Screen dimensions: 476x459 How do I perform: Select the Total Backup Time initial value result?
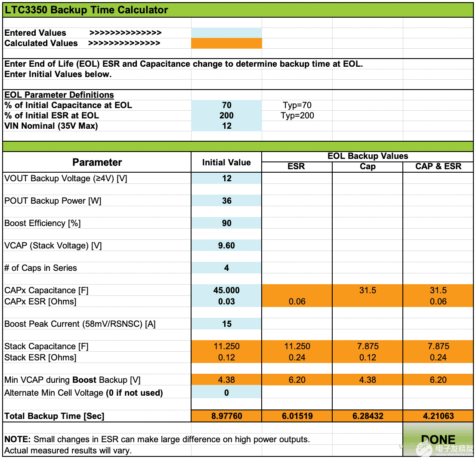(x=226, y=416)
